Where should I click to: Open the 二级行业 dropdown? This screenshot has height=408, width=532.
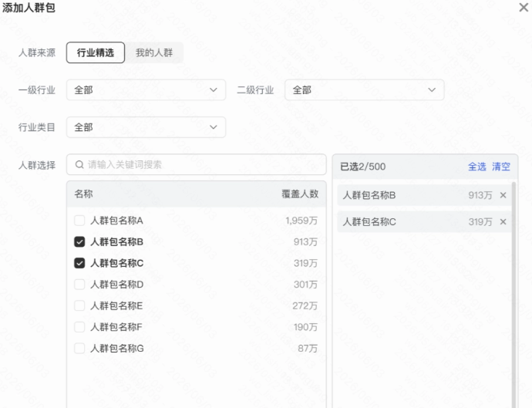[x=365, y=90]
